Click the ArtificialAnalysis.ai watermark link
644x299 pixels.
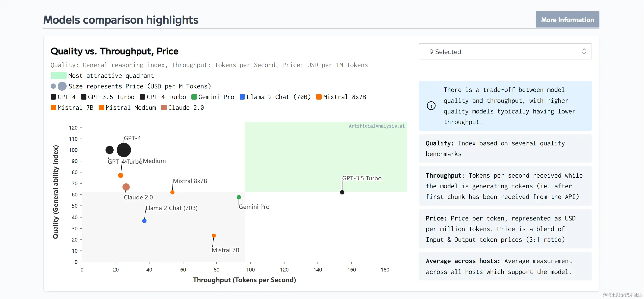click(376, 126)
